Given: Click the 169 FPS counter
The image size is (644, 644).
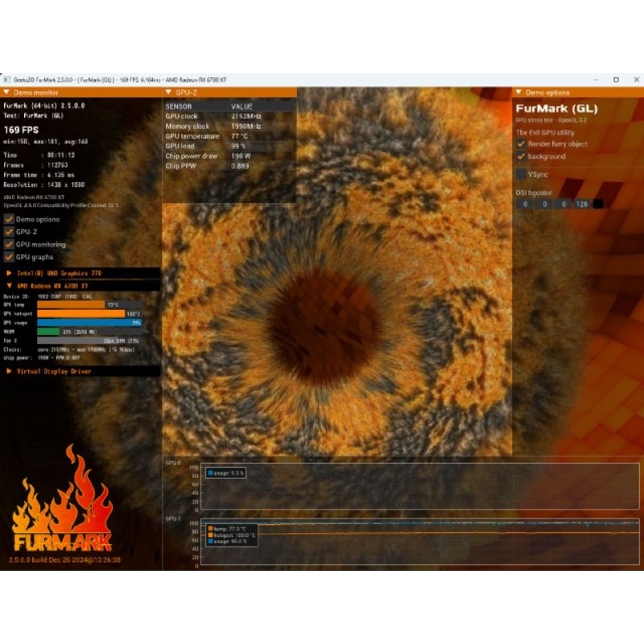Looking at the screenshot, I should pyautogui.click(x=22, y=130).
